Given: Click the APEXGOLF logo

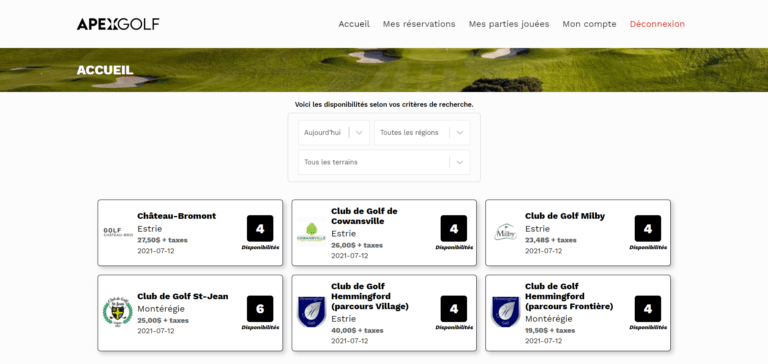Looking at the screenshot, I should (x=118, y=24).
